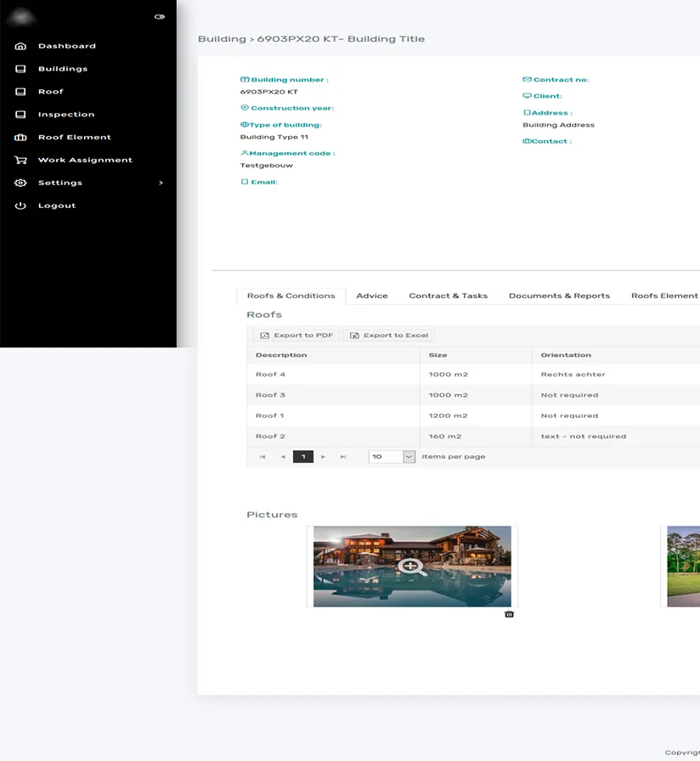Toggle the sidebar collapse switch
This screenshot has width=700, height=761.
pos(160,17)
